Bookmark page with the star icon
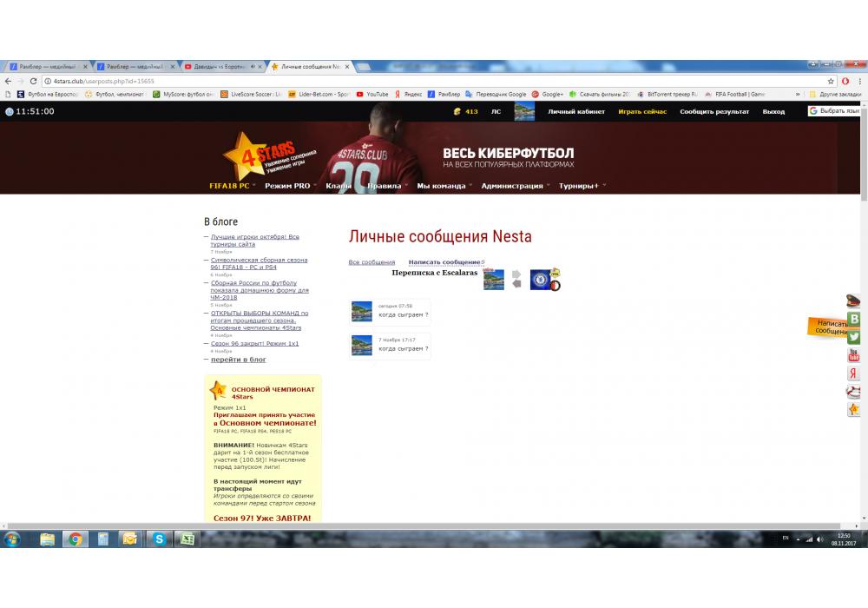868x608 pixels. [x=831, y=81]
